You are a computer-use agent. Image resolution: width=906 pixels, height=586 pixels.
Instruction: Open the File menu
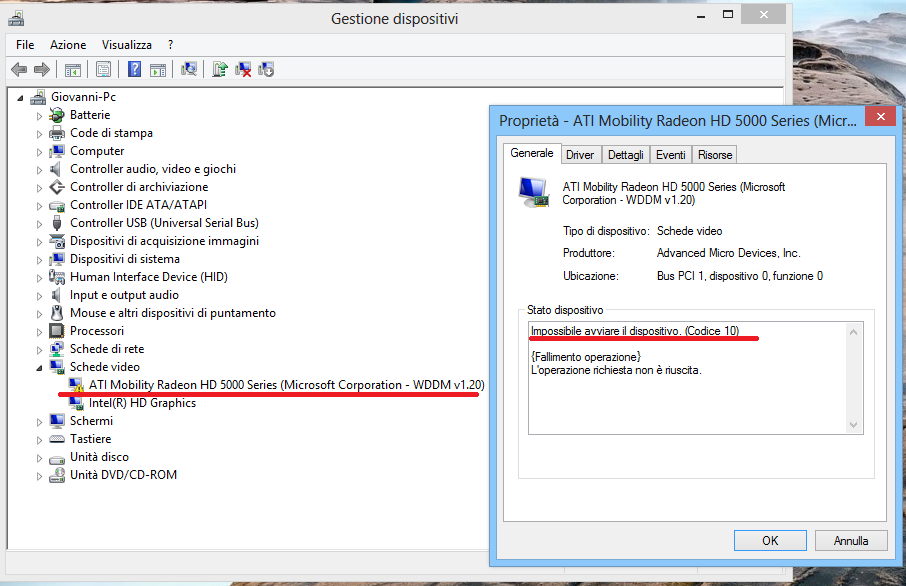tap(25, 44)
